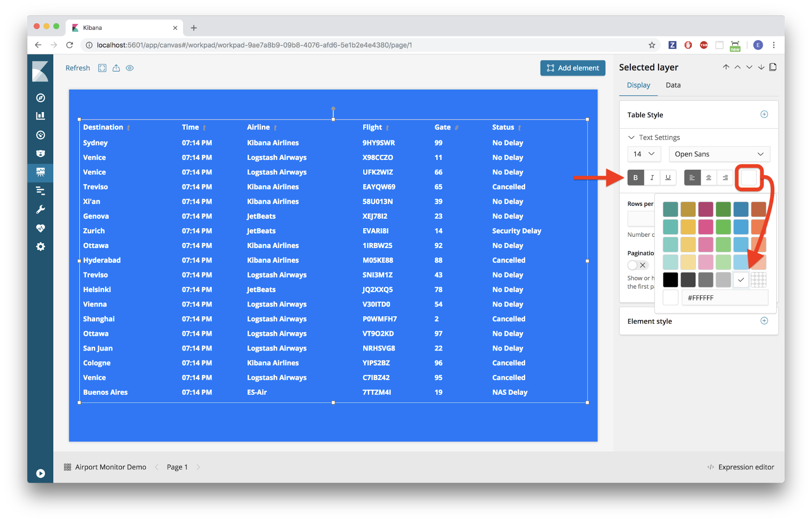Toggle bold text formatting button
The width and height of the screenshot is (812, 522).
(x=636, y=177)
